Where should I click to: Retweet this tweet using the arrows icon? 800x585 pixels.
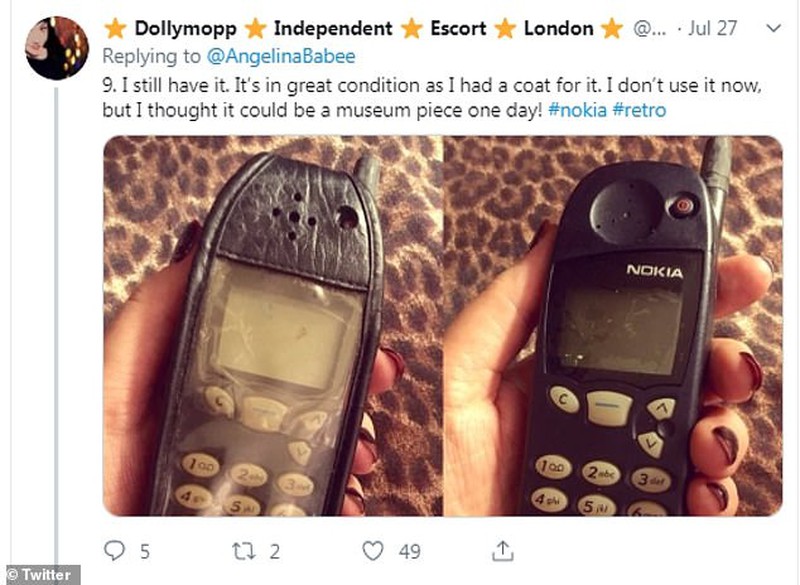pos(244,550)
